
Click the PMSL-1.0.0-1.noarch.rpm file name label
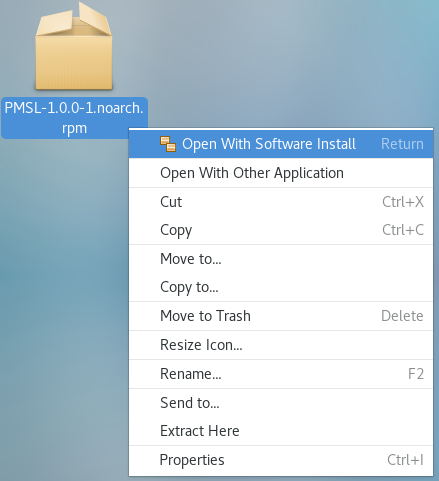point(74,118)
